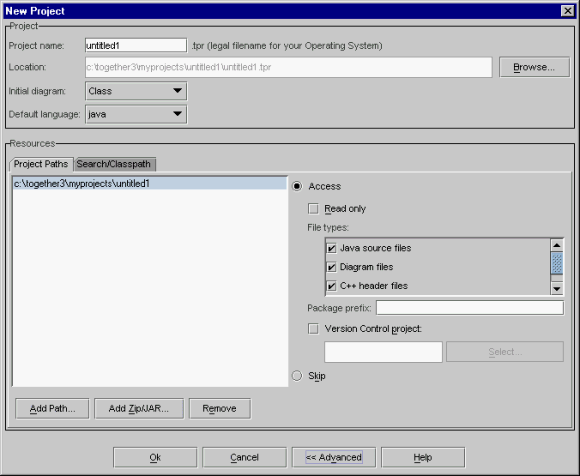580x476 pixels.
Task: Enable the Read only checkbox
Action: point(313,209)
